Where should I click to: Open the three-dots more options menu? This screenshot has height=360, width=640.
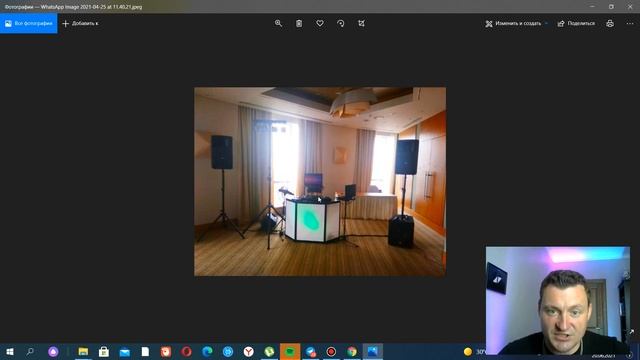tap(630, 23)
